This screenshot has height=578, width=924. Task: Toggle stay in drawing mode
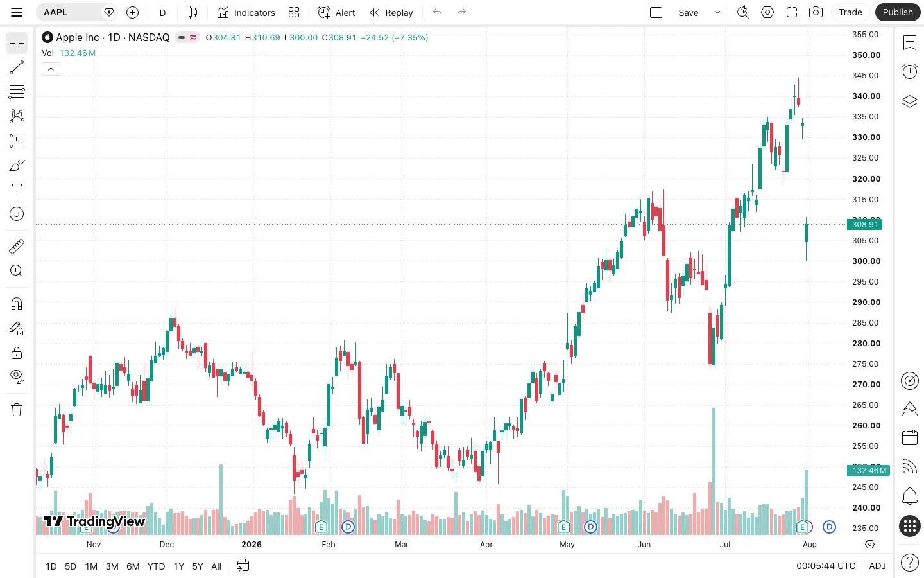tap(17, 328)
